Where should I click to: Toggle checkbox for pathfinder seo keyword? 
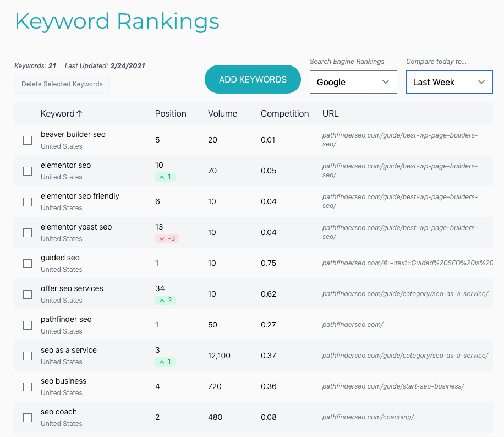click(x=28, y=325)
